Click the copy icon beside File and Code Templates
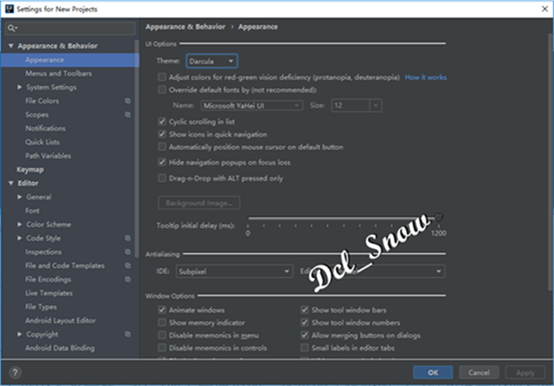This screenshot has height=386, width=554. pos(128,266)
